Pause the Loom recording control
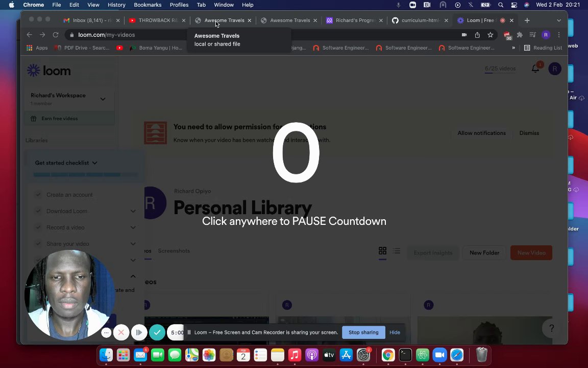This screenshot has width=588, height=368. coord(139,332)
